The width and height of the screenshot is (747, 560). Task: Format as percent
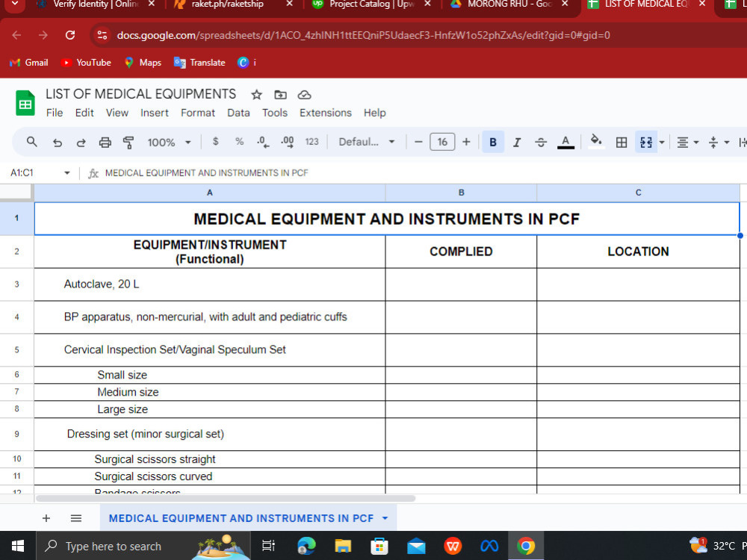(x=240, y=141)
